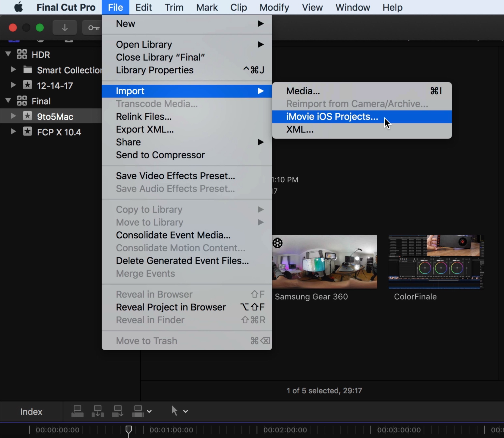Viewport: 504px width, 438px height.
Task: Collapse the HDR library
Action: [8, 54]
